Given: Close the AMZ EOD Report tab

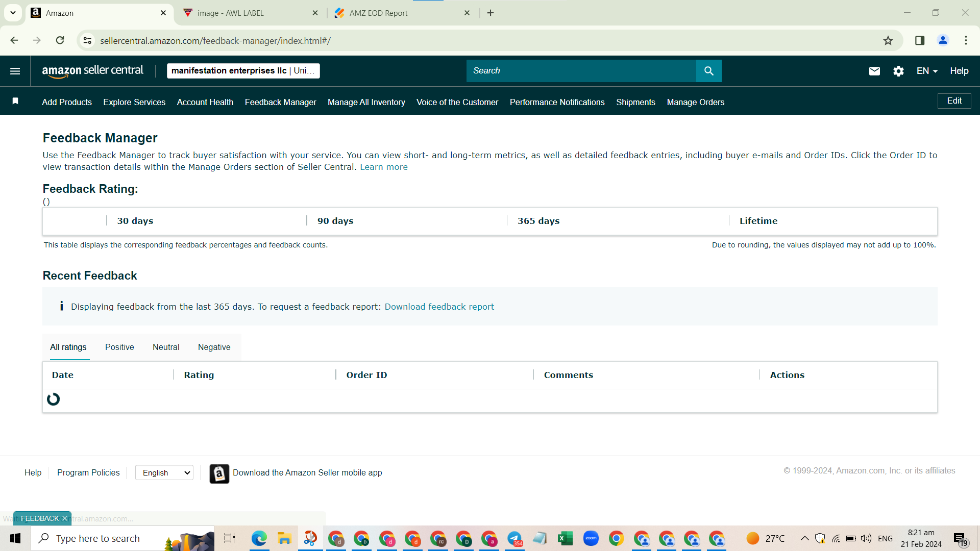Looking at the screenshot, I should pyautogui.click(x=467, y=13).
